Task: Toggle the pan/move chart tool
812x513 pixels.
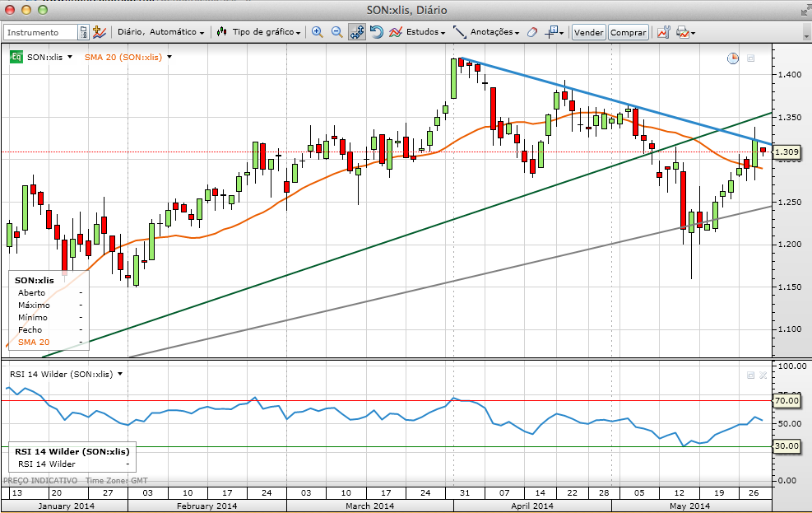Action: (357, 32)
